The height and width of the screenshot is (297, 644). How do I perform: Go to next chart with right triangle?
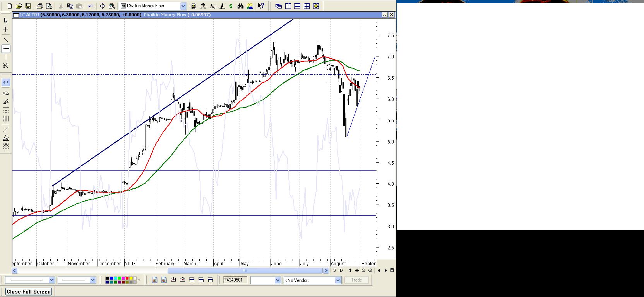[x=385, y=270]
